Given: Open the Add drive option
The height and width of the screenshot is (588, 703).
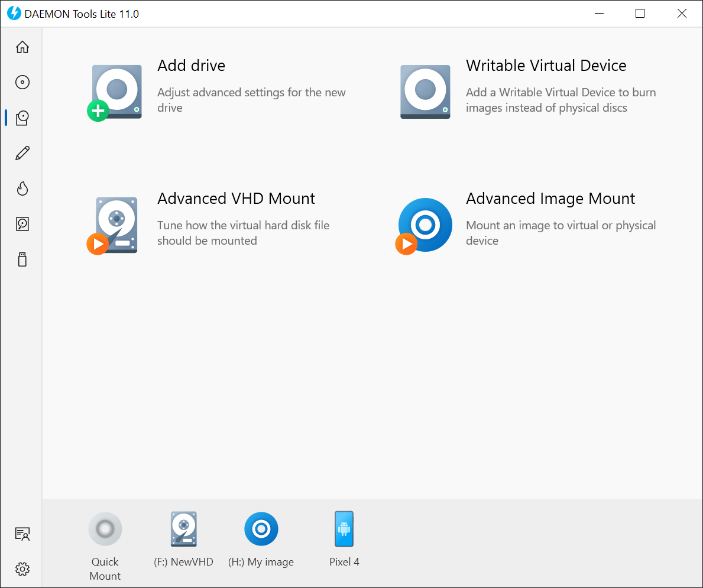Looking at the screenshot, I should (x=191, y=66).
